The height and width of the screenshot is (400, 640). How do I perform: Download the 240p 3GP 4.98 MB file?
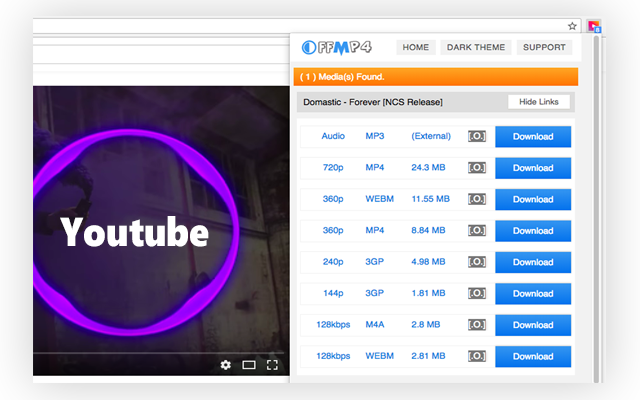[533, 262]
